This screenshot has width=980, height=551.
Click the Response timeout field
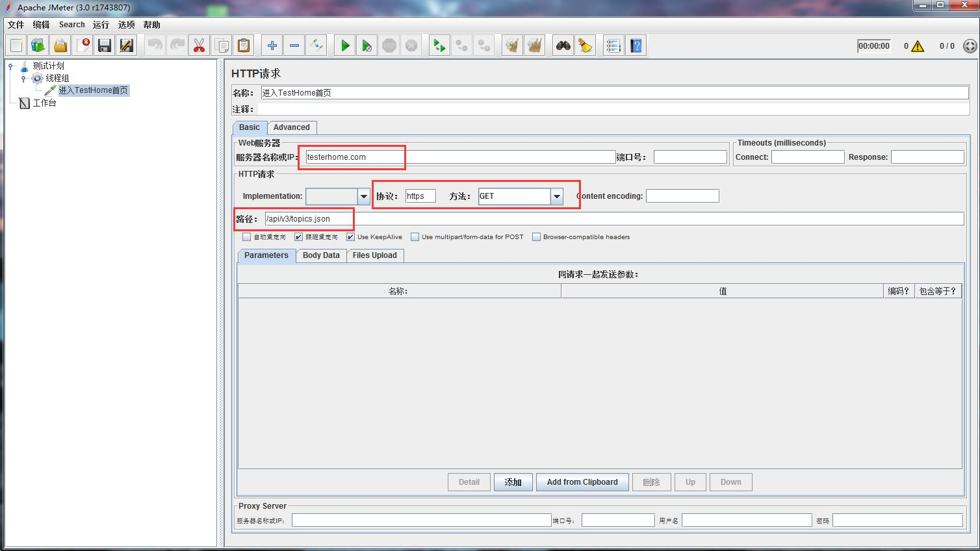coord(927,157)
